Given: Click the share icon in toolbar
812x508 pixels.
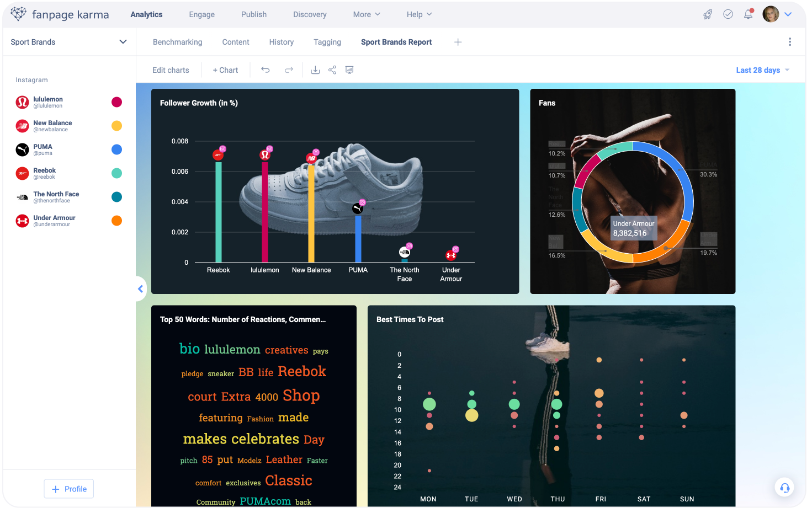Looking at the screenshot, I should click(x=332, y=70).
